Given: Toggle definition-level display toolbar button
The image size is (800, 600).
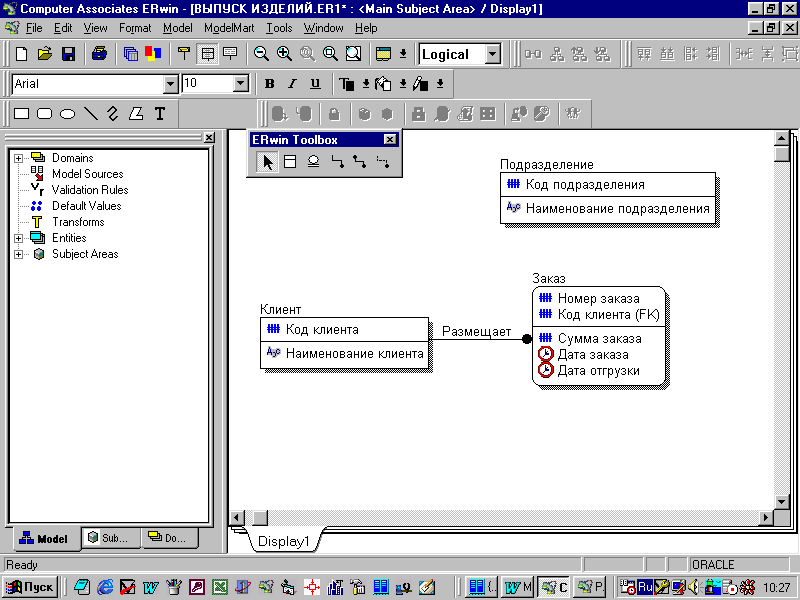Looking at the screenshot, I should pyautogui.click(x=230, y=54).
